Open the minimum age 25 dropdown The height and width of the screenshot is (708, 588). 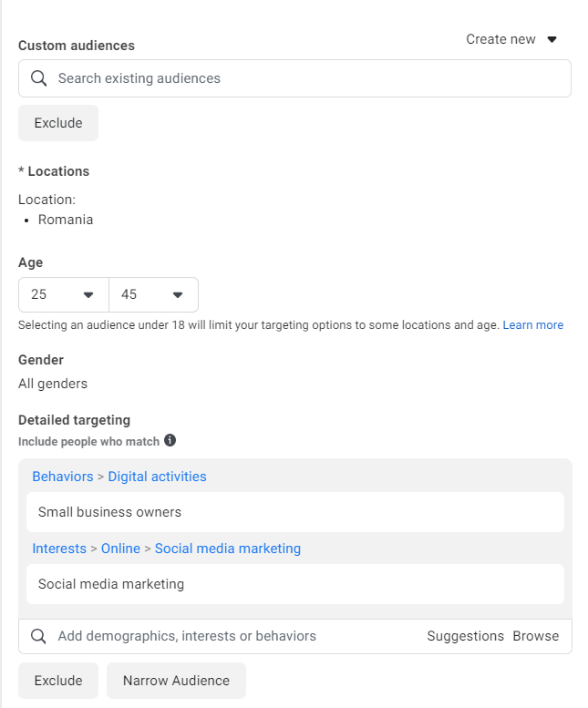(x=63, y=294)
